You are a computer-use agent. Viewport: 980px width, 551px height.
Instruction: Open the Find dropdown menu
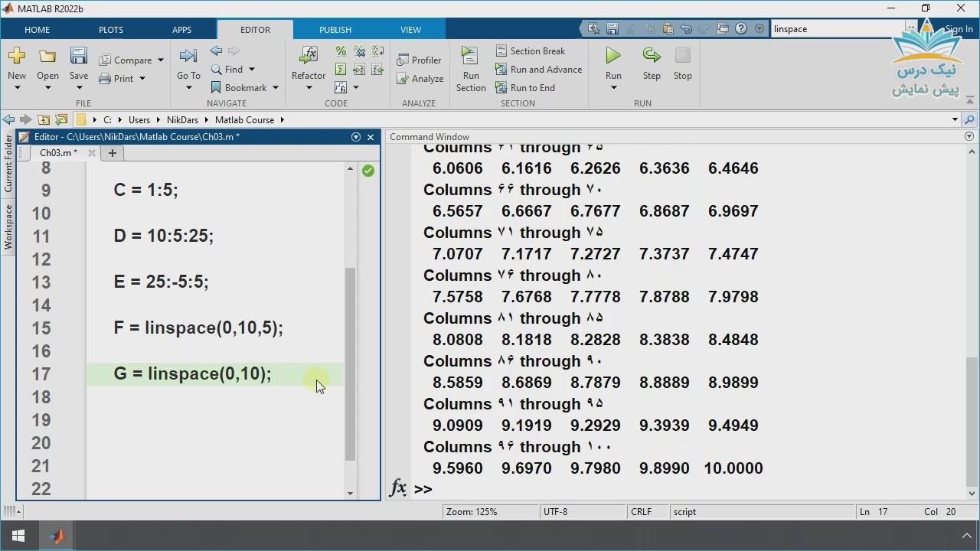tap(251, 70)
